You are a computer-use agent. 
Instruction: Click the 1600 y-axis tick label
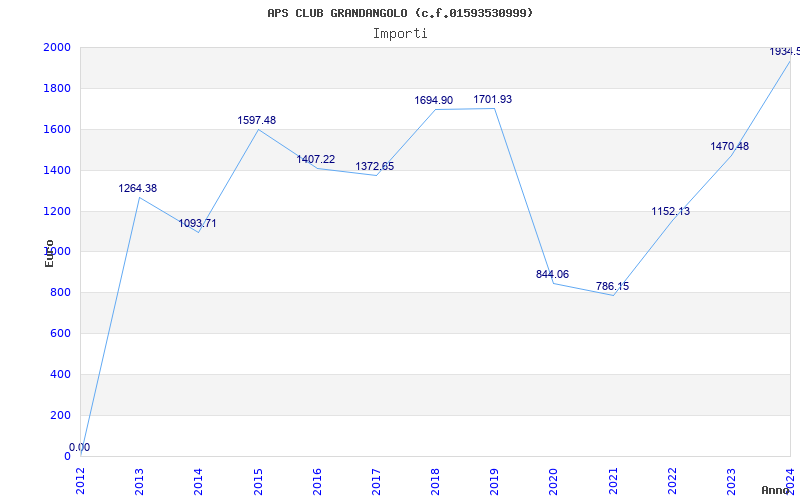tap(57, 130)
